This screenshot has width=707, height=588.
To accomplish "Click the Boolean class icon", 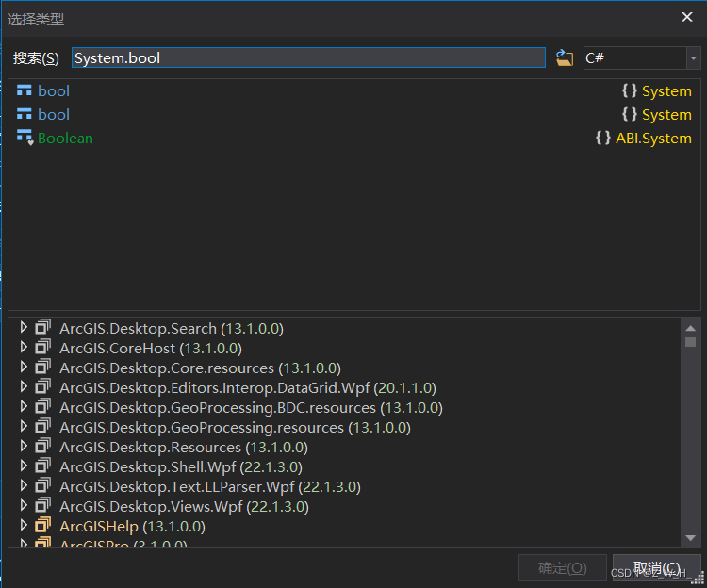I will (25, 138).
